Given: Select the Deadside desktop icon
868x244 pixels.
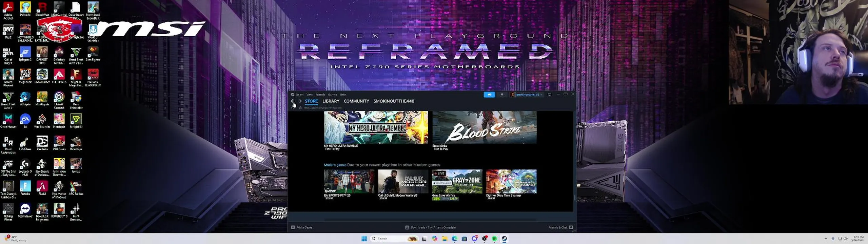Looking at the screenshot, I should tap(42, 143).
